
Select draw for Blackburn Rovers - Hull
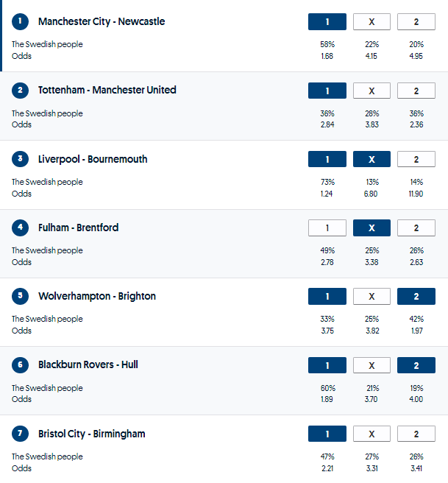tap(371, 365)
